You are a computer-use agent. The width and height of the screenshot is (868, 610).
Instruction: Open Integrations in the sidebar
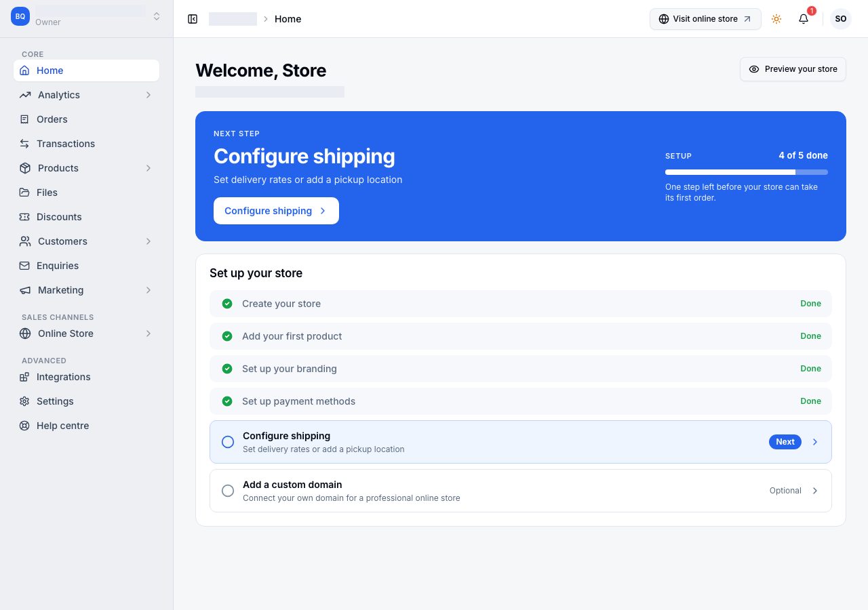(86, 377)
